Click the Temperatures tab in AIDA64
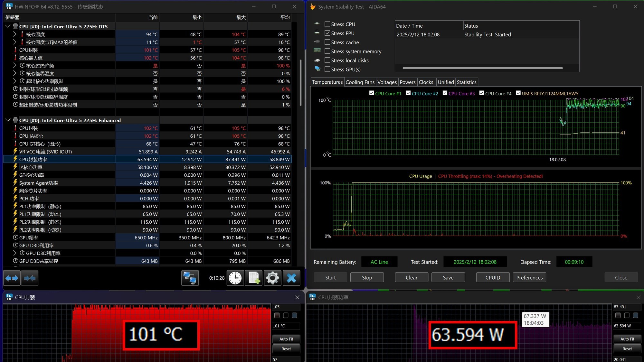Image resolution: width=644 pixels, height=362 pixels. coord(327,82)
